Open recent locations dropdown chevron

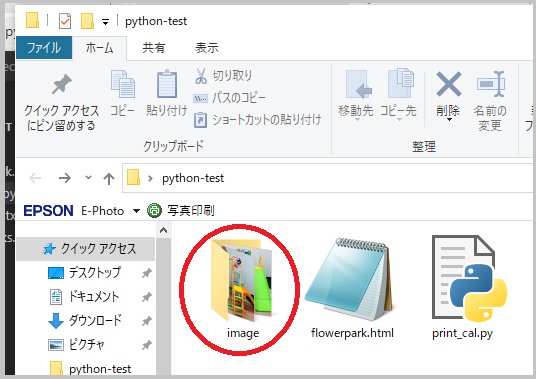point(88,177)
